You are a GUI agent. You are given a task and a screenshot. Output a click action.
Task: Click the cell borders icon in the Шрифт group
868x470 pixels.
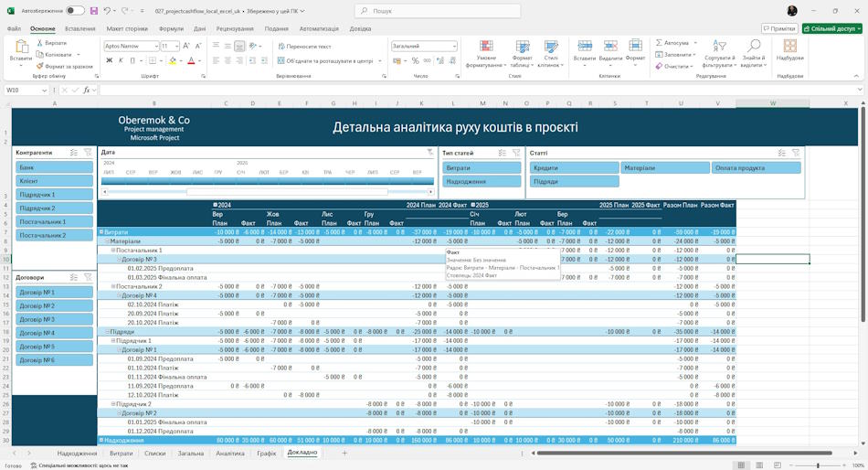(x=153, y=60)
